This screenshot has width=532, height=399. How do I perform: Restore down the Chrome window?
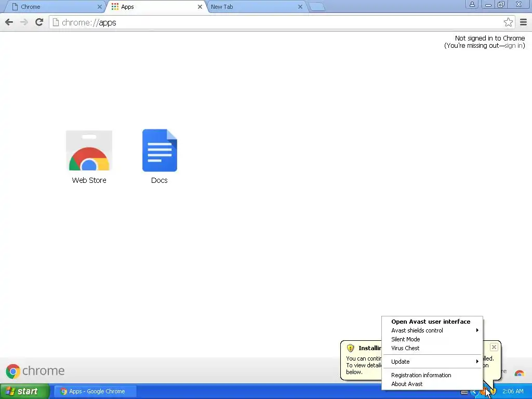[x=501, y=4]
